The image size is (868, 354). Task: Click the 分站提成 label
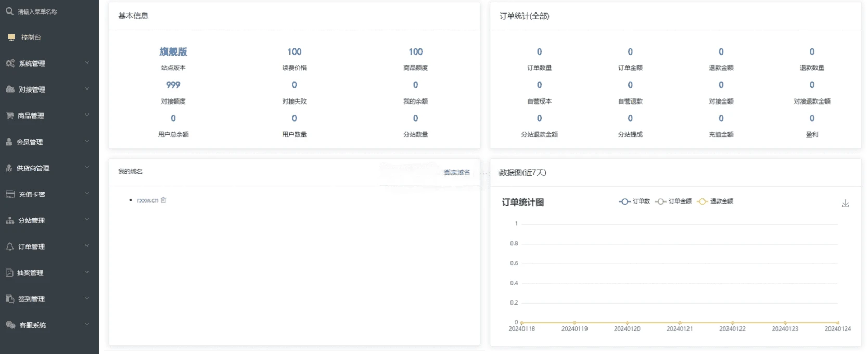(x=630, y=134)
